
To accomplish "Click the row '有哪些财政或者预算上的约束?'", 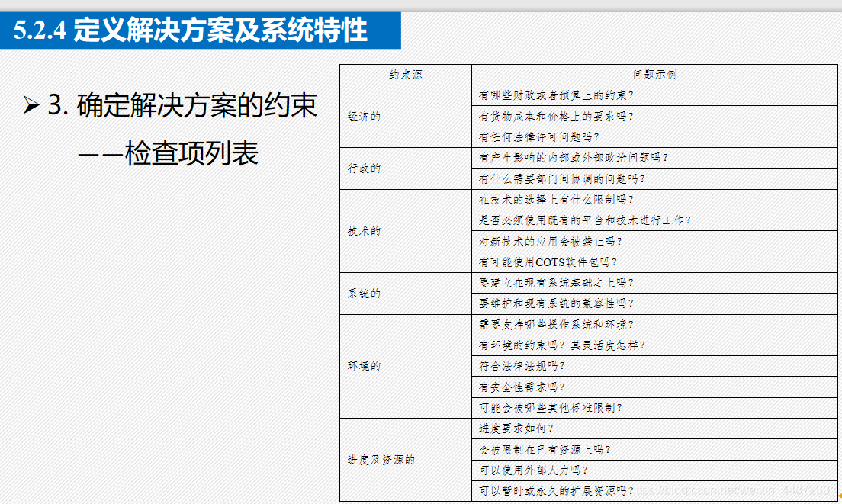I will (x=654, y=95).
